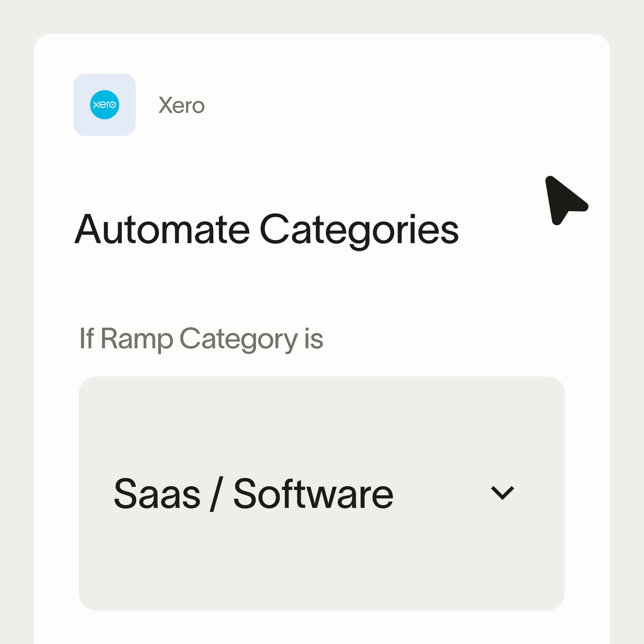Click the Xero name label
This screenshot has height=644, width=644.
[181, 105]
